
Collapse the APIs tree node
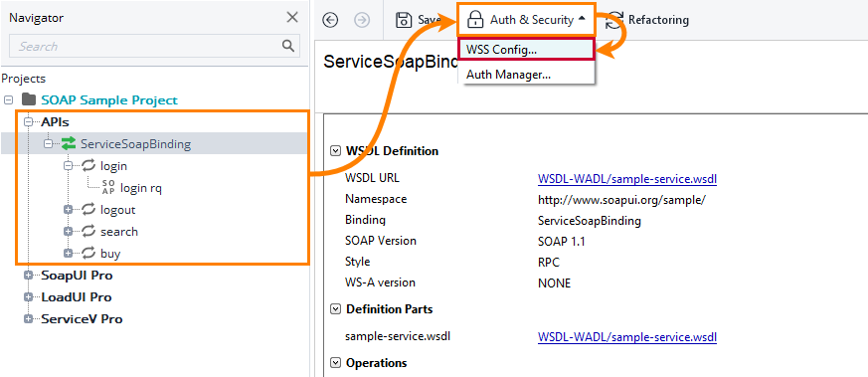point(28,121)
